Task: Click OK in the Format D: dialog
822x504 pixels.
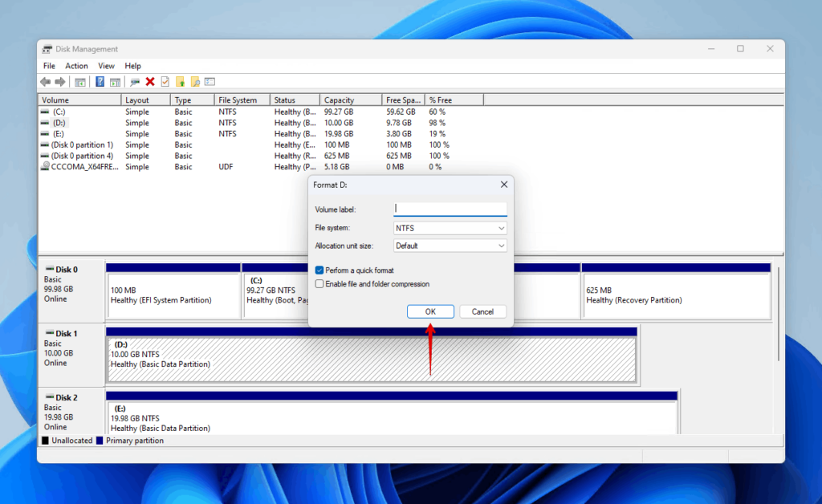Action: tap(430, 311)
